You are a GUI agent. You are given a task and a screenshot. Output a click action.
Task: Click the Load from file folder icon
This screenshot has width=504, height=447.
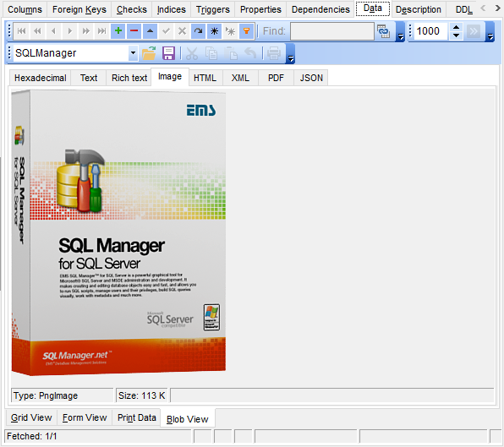coord(149,53)
